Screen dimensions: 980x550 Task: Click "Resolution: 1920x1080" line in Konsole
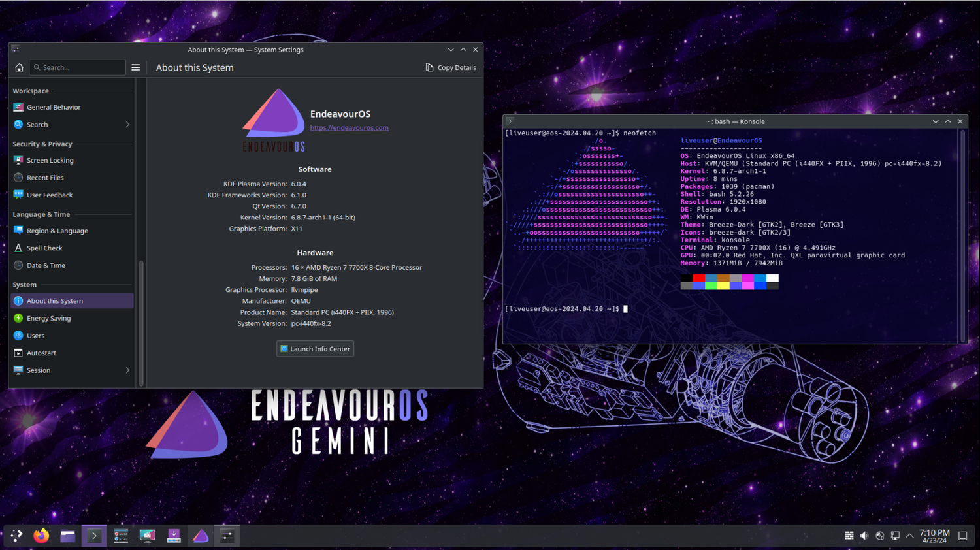[723, 202]
